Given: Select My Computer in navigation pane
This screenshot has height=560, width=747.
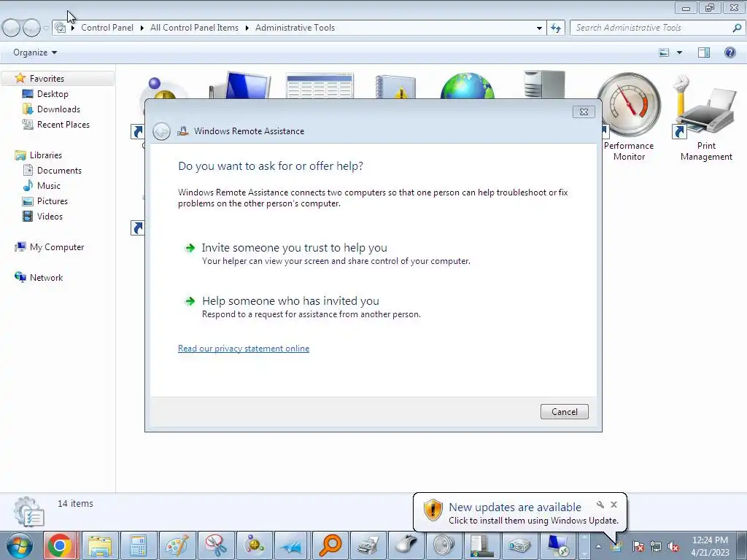Looking at the screenshot, I should click(57, 247).
